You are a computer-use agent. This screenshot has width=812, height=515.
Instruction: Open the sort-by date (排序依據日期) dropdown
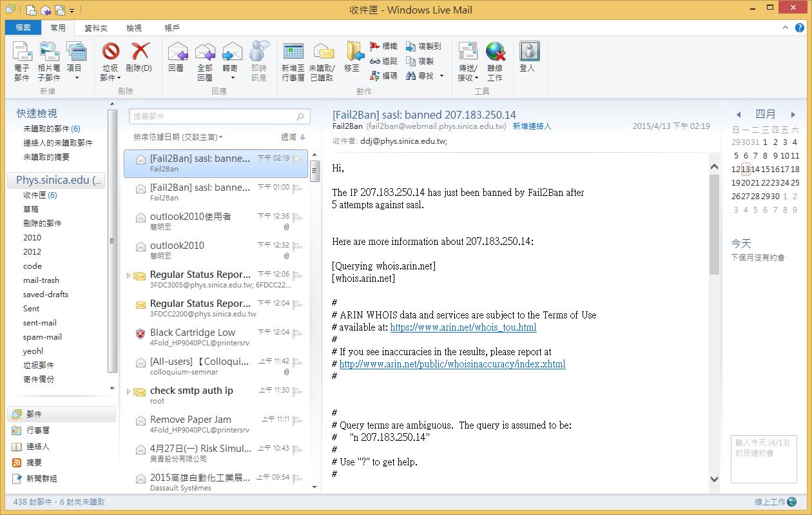click(178, 137)
